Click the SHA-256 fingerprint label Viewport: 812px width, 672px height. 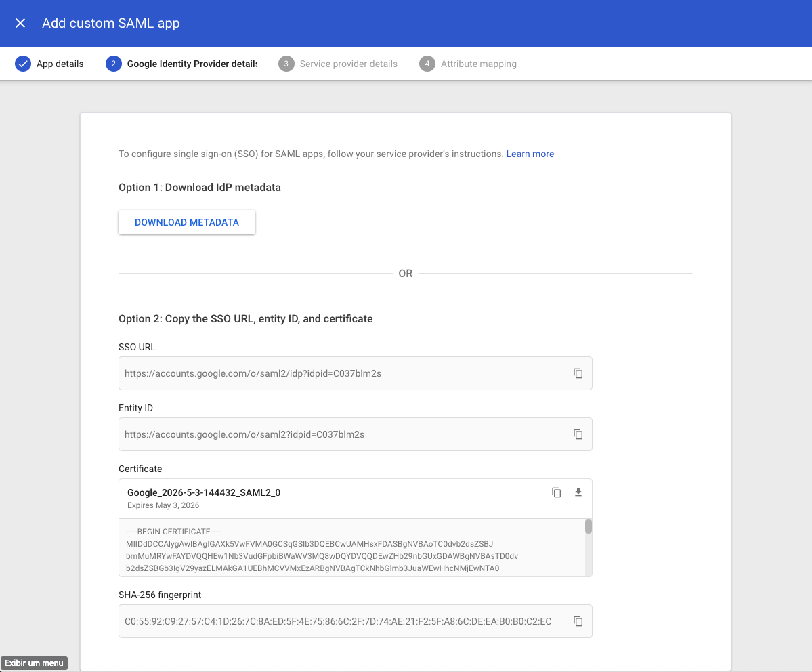160,595
